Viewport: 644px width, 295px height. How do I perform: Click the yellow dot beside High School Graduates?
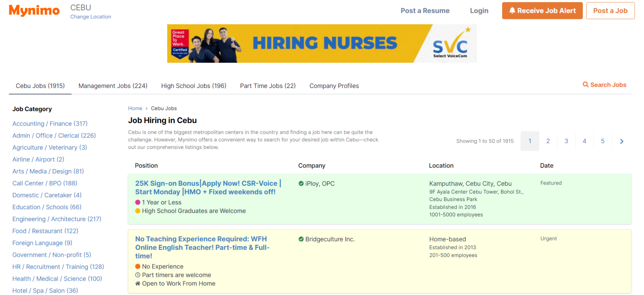point(138,211)
